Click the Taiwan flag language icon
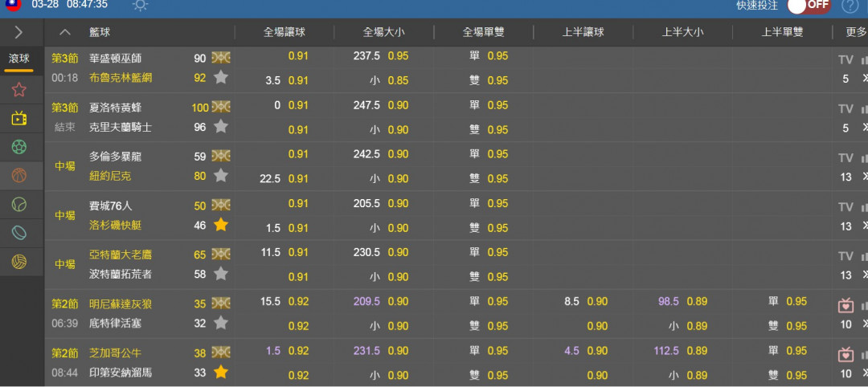Image resolution: width=868 pixels, height=387 pixels. pos(12,5)
